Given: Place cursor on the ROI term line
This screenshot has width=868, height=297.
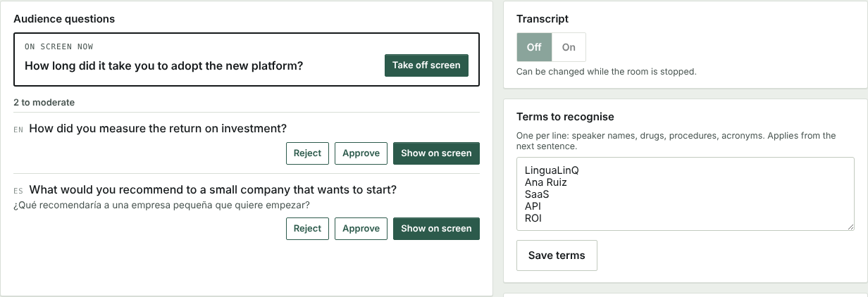Looking at the screenshot, I should pos(533,218).
